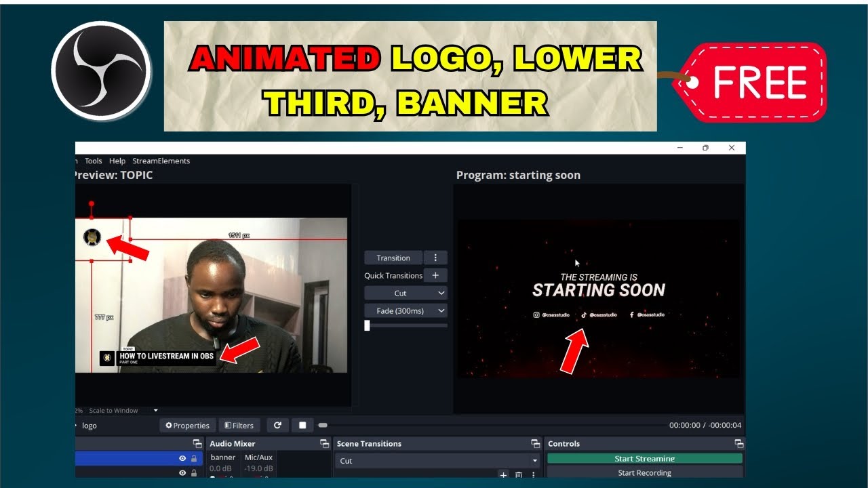This screenshot has width=868, height=488.
Task: Select the logo source in the preview canvas
Action: [x=92, y=237]
